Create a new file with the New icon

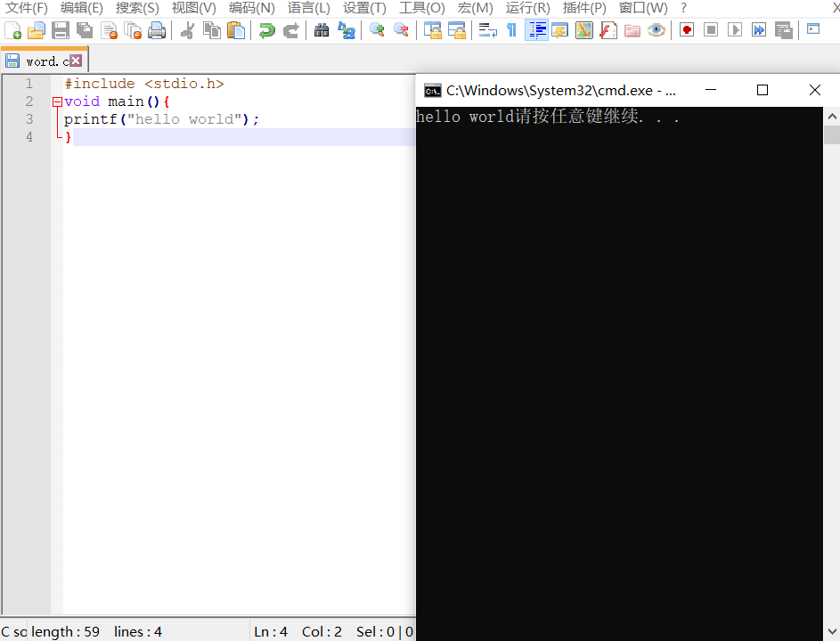(12, 30)
